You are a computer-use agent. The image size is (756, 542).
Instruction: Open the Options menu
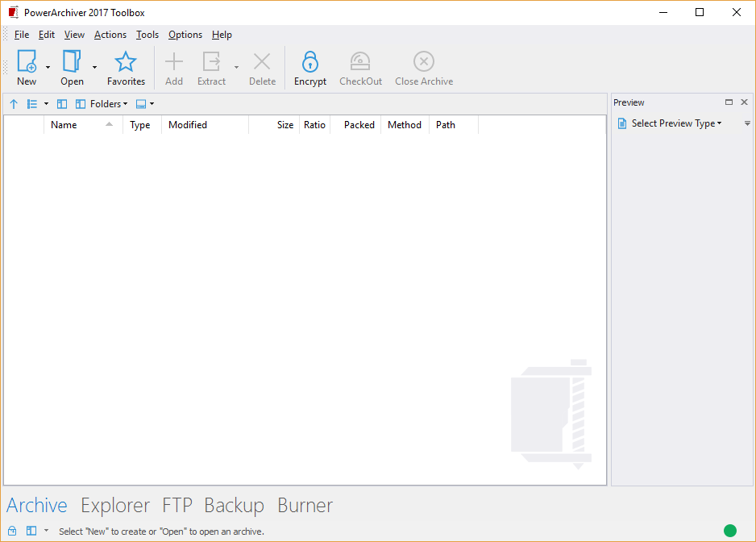tap(185, 35)
